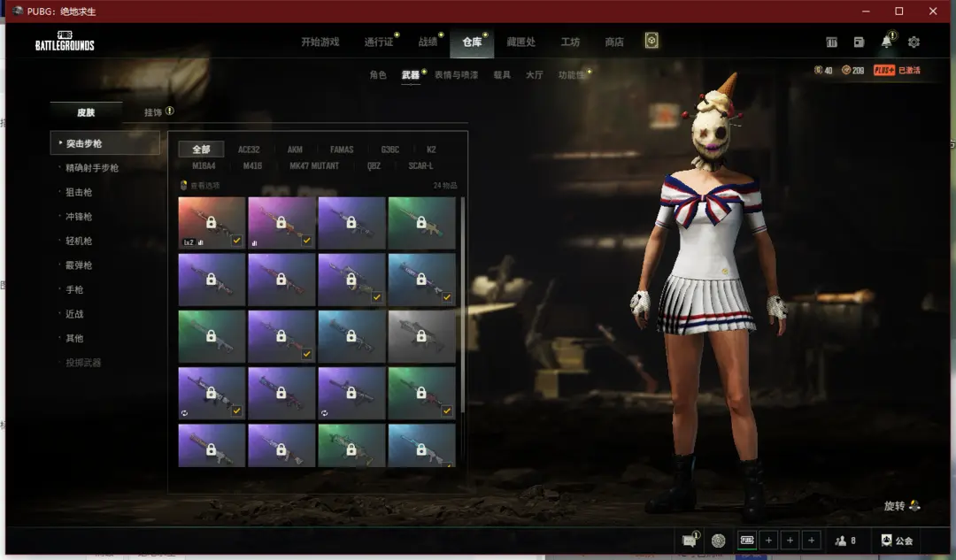
Task: Open the notifications bell icon
Action: coord(886,42)
